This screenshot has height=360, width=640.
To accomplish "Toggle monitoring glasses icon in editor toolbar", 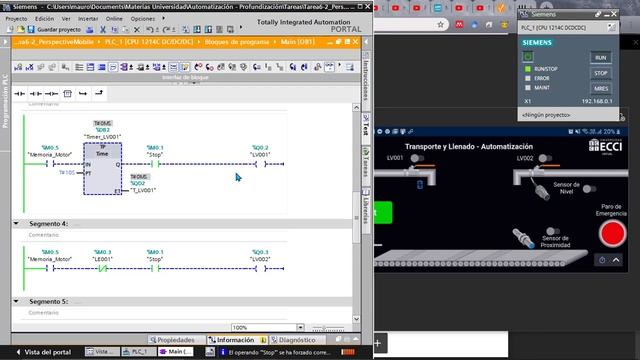I will pyautogui.click(x=329, y=67).
